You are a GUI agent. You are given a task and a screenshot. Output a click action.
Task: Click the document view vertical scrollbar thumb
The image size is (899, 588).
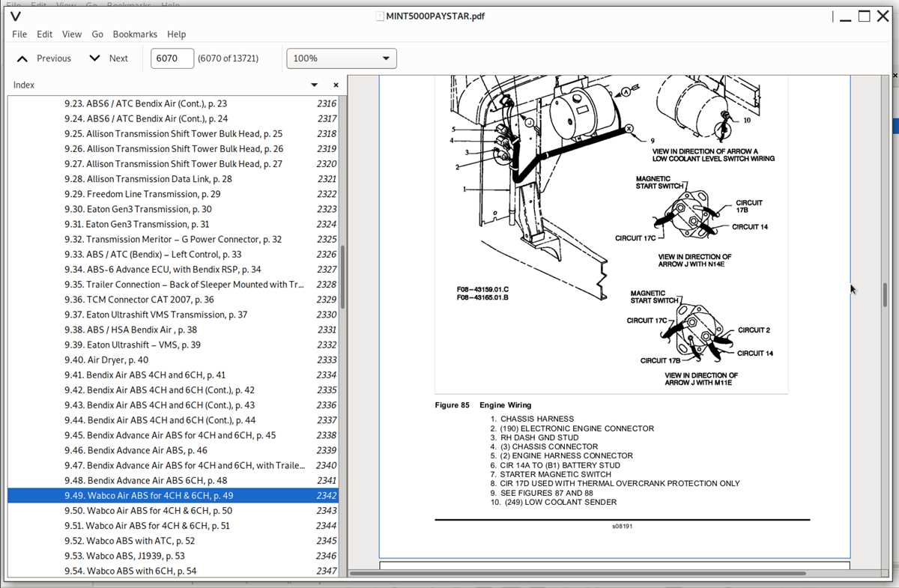coord(885,294)
